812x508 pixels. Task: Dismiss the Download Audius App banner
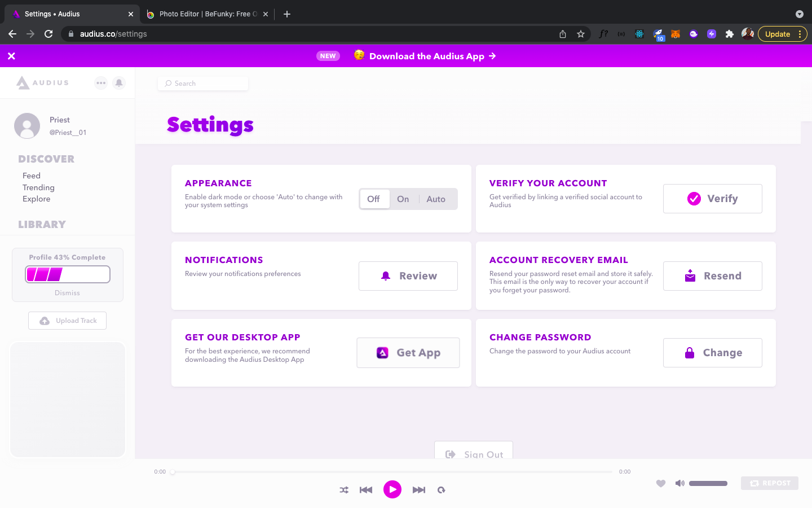pyautogui.click(x=11, y=56)
